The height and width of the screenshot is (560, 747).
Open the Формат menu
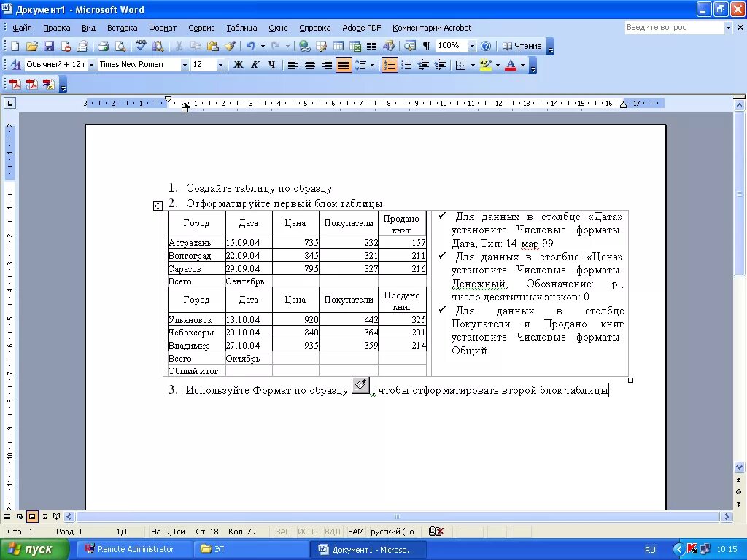163,28
